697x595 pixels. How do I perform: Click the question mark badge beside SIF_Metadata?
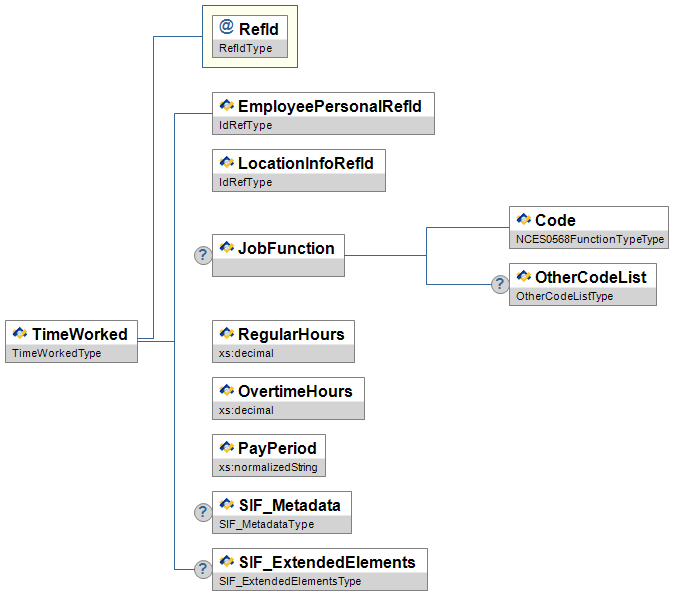coord(202,512)
